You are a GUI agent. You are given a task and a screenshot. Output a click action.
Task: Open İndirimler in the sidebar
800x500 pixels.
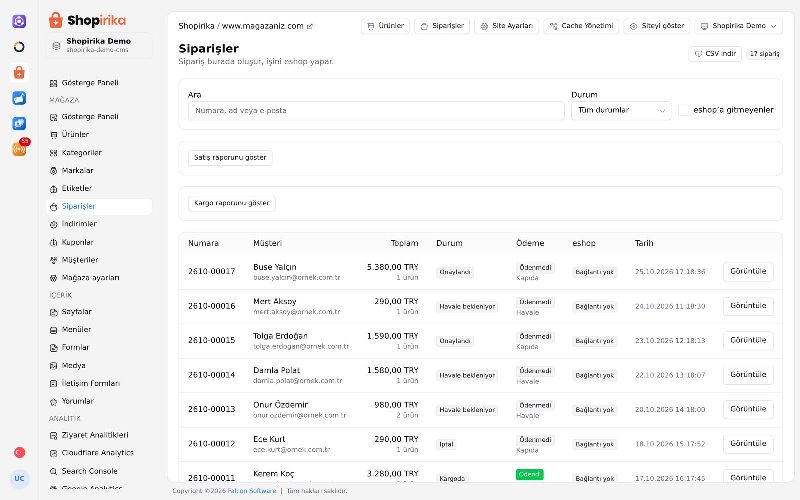[98, 224]
